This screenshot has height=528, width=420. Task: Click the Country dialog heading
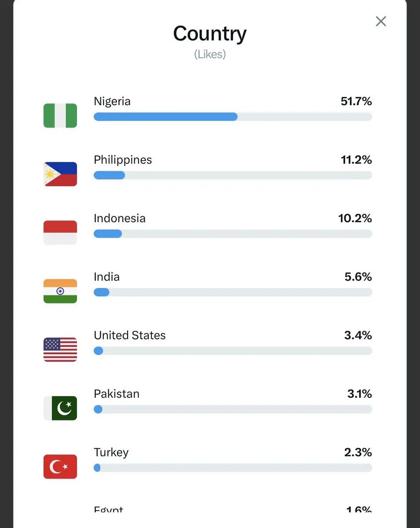point(210,33)
